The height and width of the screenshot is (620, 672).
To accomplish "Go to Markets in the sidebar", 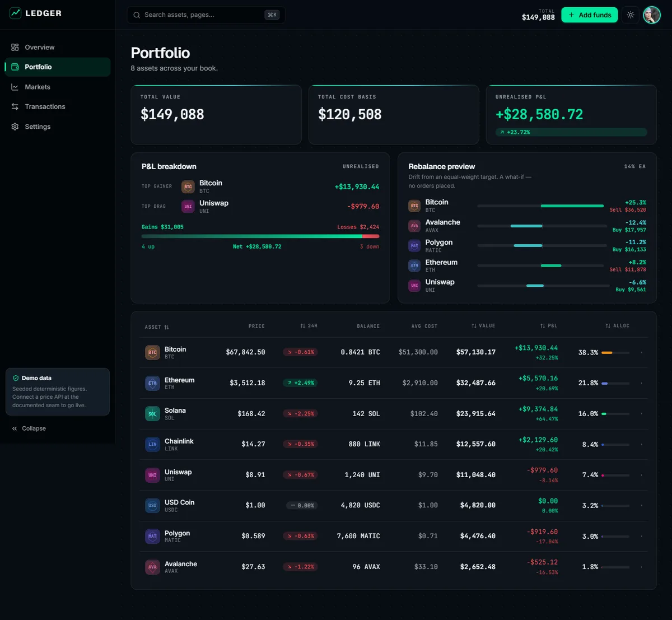I will (58, 87).
